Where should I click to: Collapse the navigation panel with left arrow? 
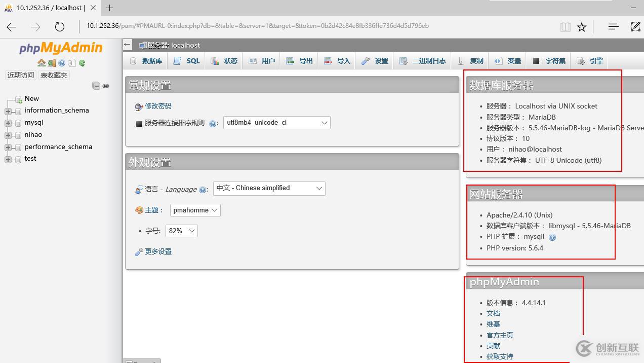click(127, 44)
